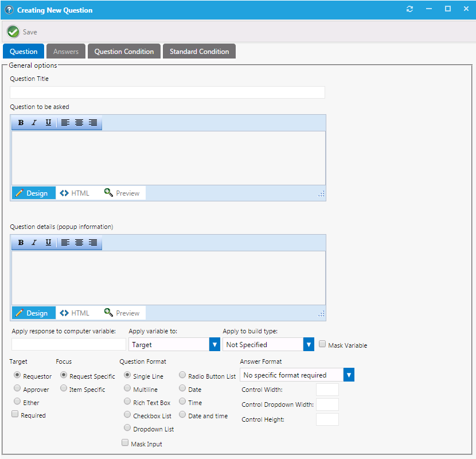Set justified alignment in the Question details editor
The image size is (476, 459).
pos(93,242)
